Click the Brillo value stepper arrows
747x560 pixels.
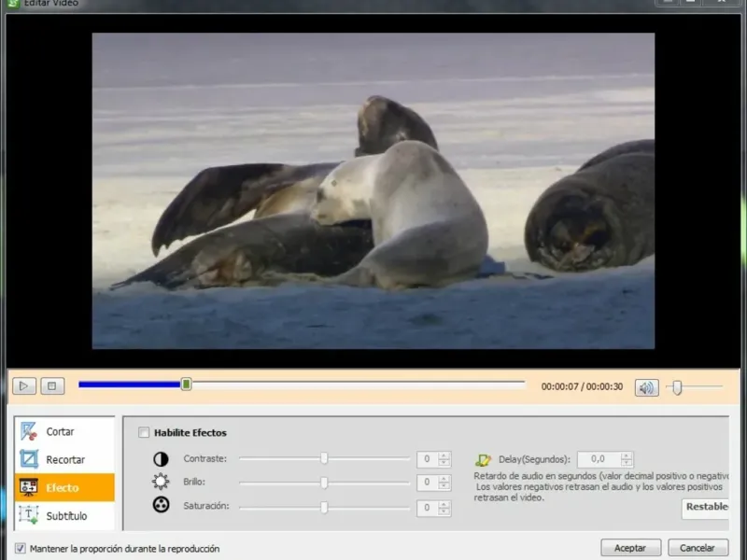point(444,483)
